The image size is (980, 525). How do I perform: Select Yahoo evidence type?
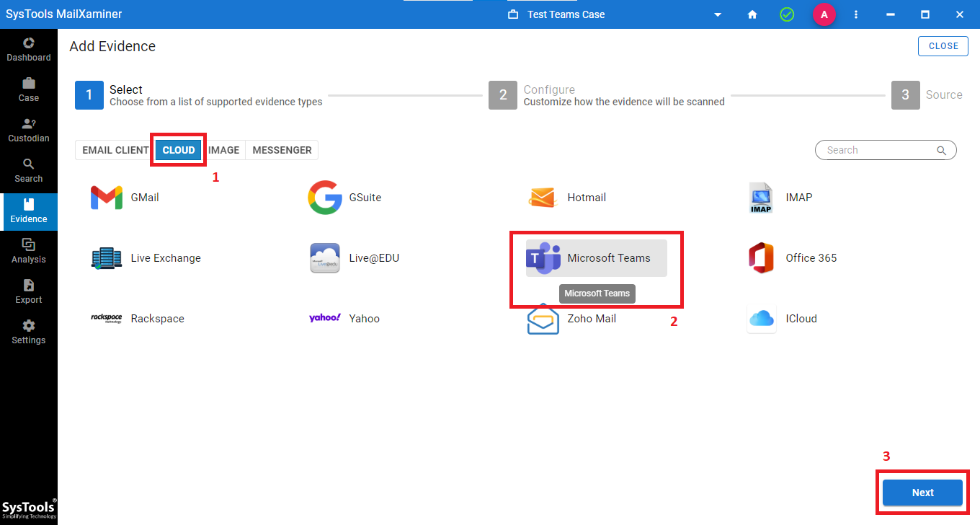344,319
